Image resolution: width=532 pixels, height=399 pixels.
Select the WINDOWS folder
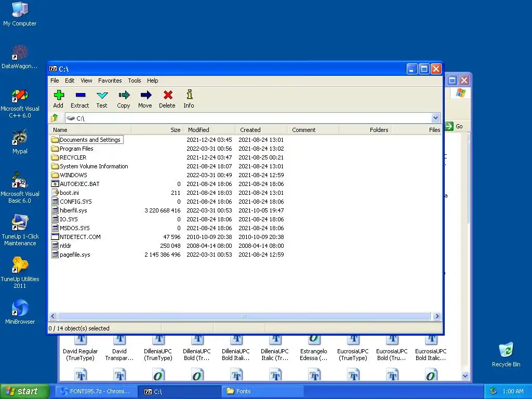69,175
